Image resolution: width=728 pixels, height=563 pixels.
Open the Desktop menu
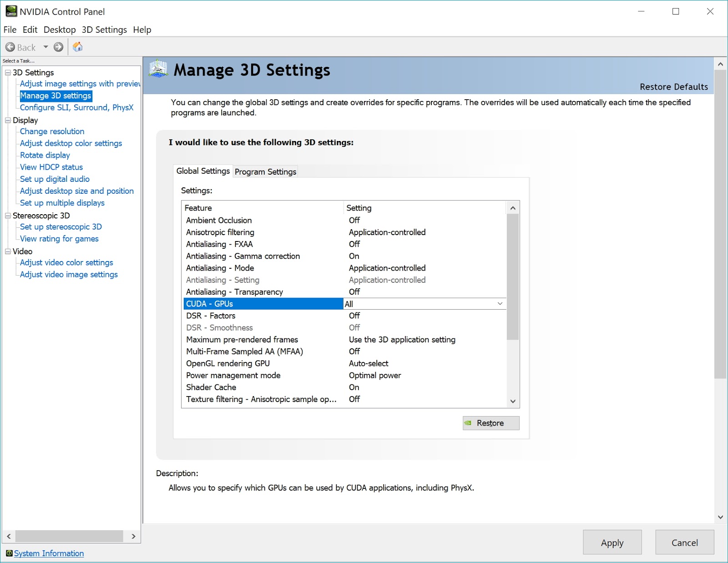60,30
